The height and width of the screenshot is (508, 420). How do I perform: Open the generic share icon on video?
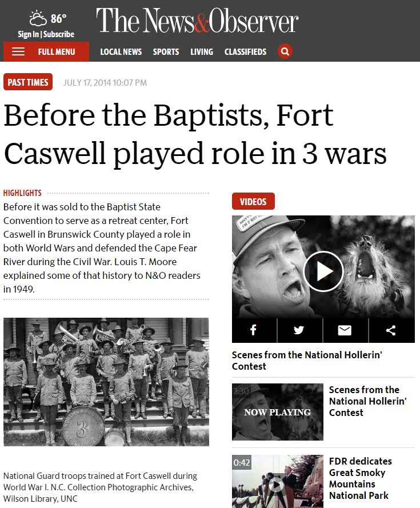click(x=391, y=330)
